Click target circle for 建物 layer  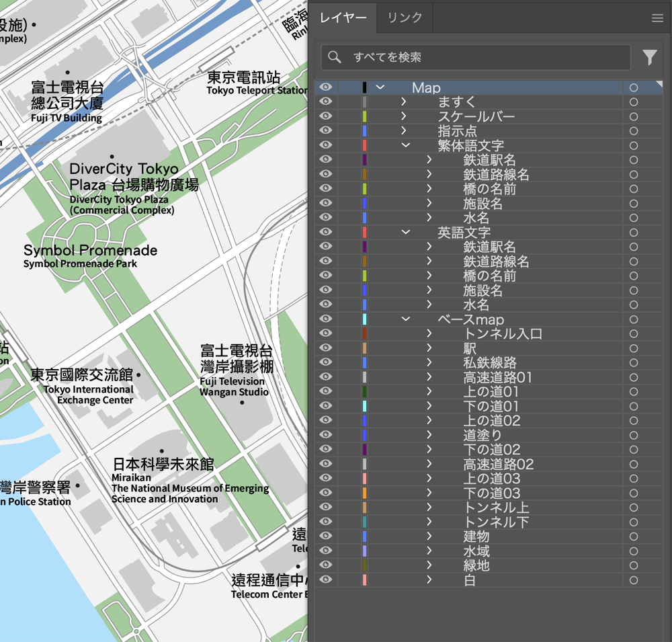[x=633, y=536]
